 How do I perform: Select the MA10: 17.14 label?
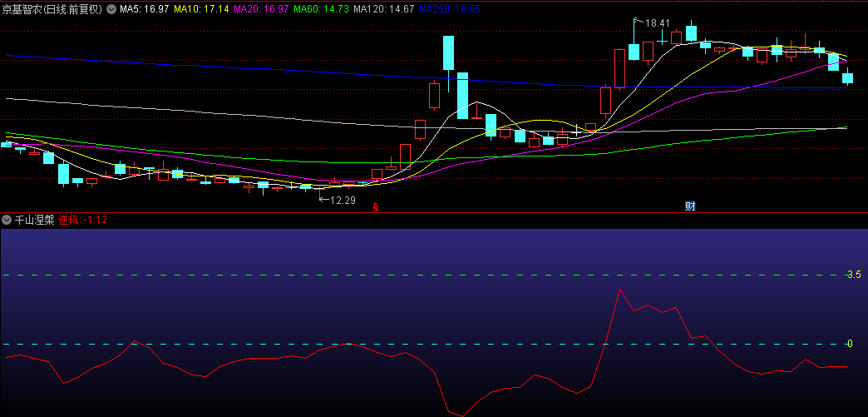click(x=201, y=9)
